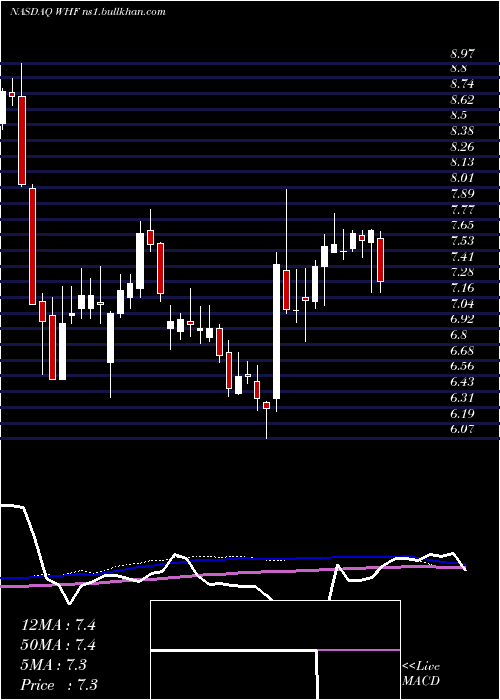Screen dimensions: 500x700
Task: Click the 5MA : 7.3 readout
Action: [x=53, y=665]
